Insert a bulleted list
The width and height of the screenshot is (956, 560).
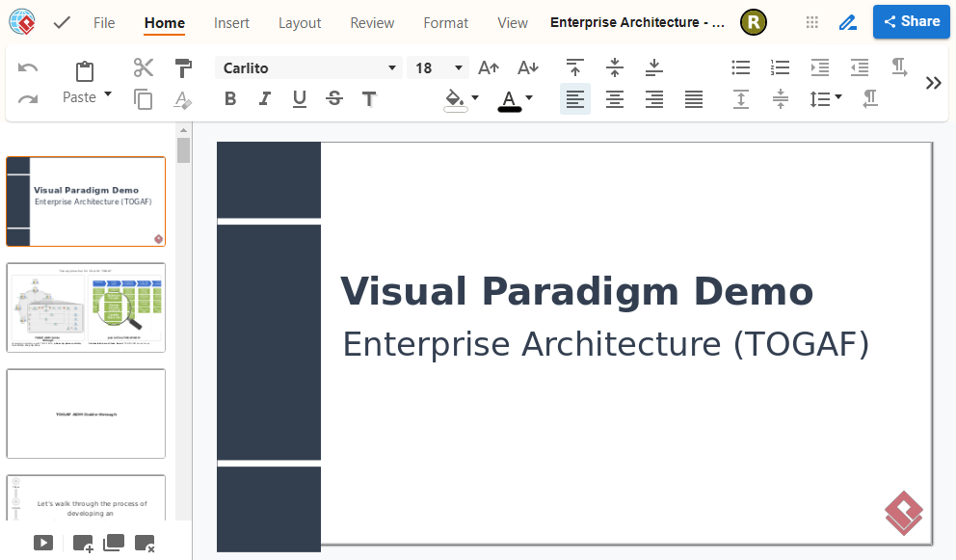pyautogui.click(x=741, y=67)
